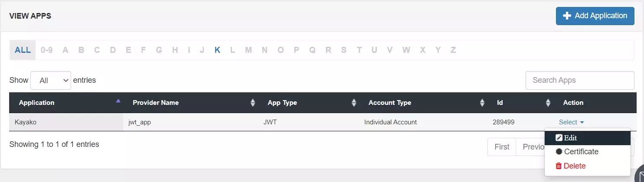Select the ALL alphabet filter

[x=23, y=50]
